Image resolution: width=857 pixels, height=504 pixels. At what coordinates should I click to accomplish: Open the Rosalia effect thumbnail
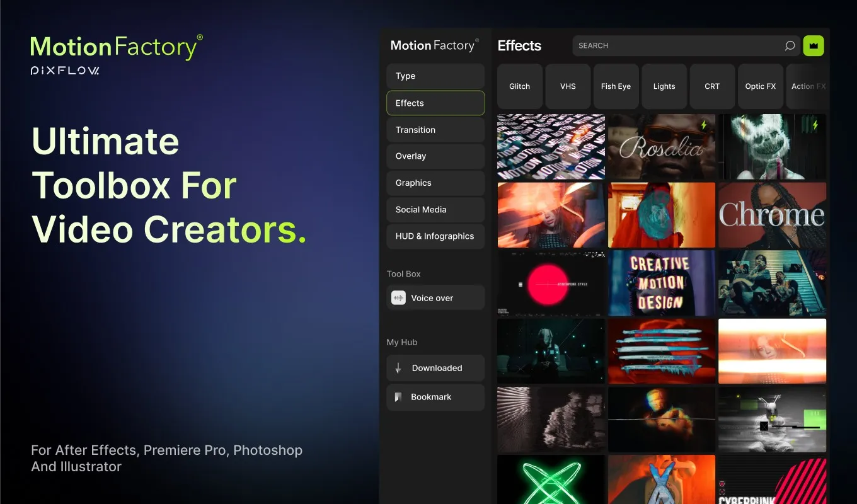point(662,147)
